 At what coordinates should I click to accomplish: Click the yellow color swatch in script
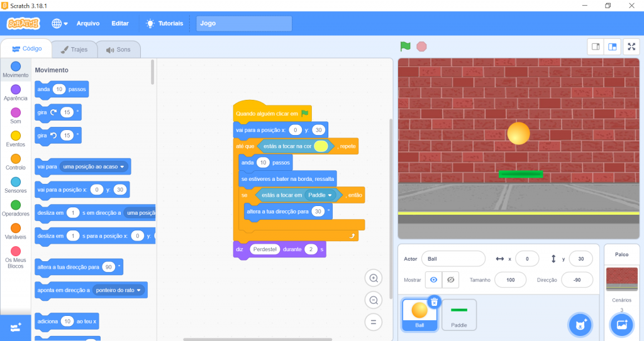click(321, 146)
